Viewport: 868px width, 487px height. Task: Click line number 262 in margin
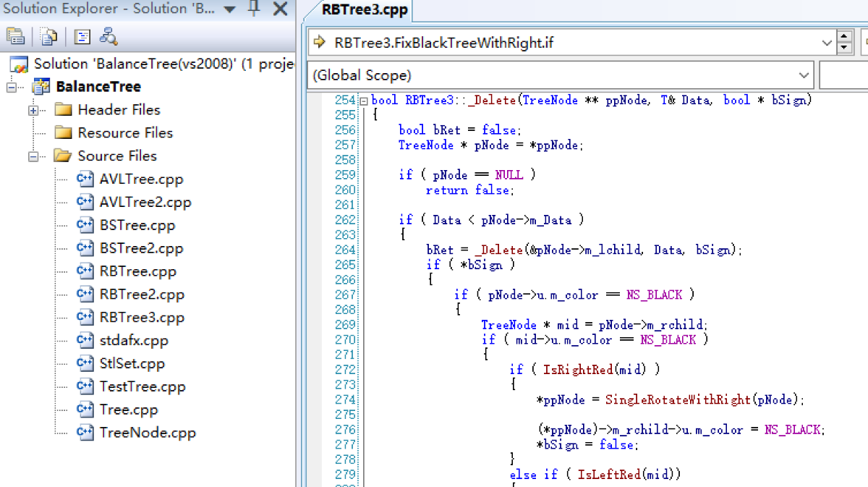(346, 220)
